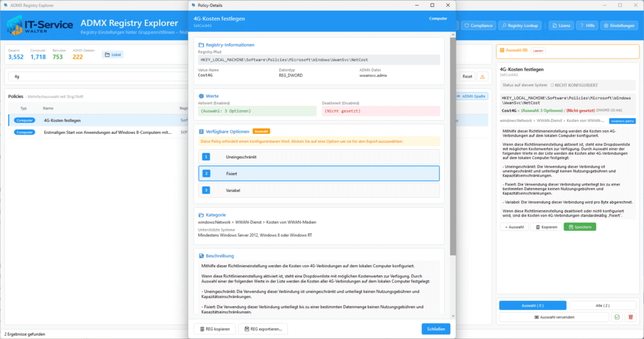
Task: Switch to the Alle (2) tab
Action: (x=602, y=305)
